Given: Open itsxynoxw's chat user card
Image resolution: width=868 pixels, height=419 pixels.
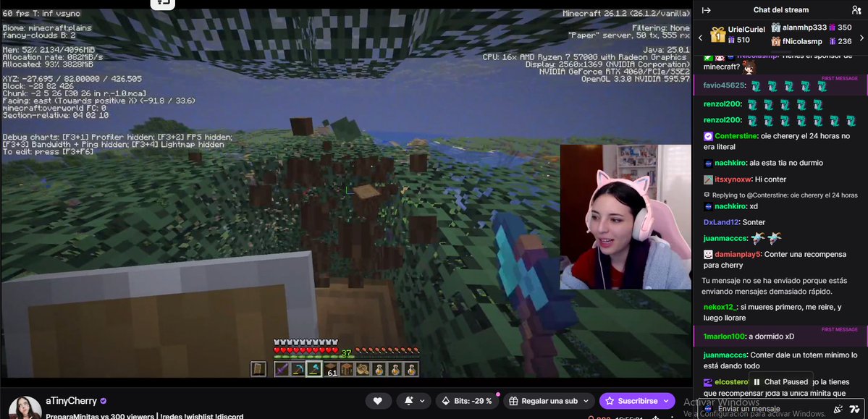Looking at the screenshot, I should [x=733, y=179].
